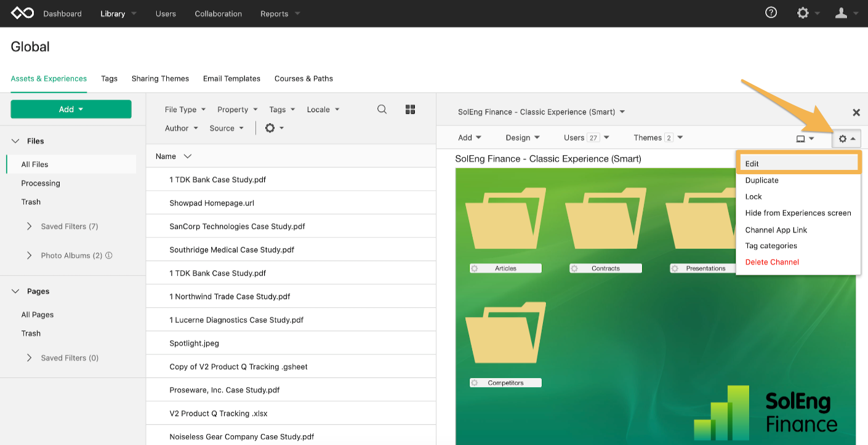This screenshot has height=445, width=868.
Task: Expand Saved Filters (7)
Action: coord(29,227)
